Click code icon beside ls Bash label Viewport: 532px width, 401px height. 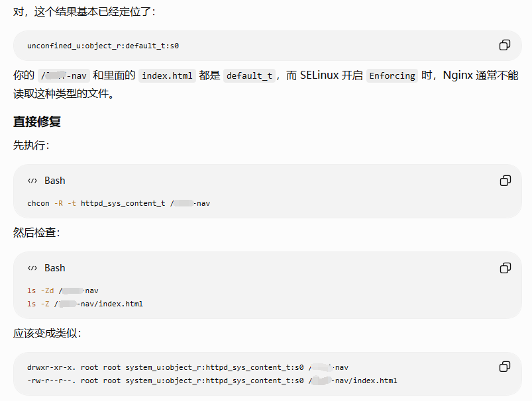tap(32, 268)
